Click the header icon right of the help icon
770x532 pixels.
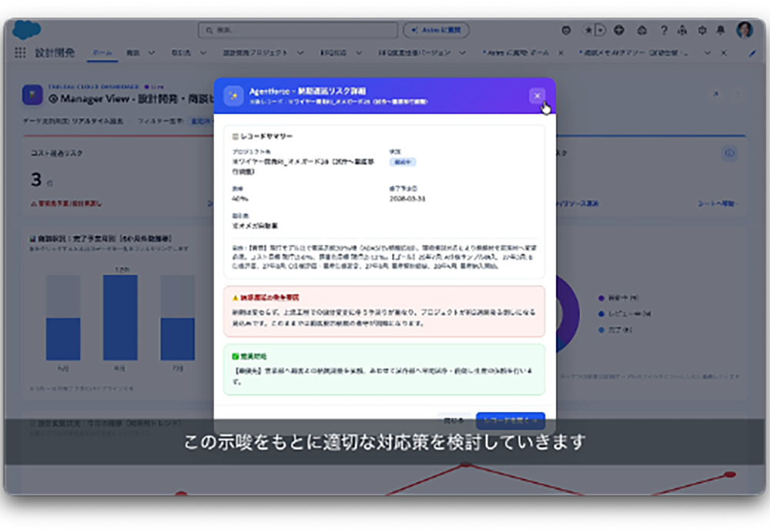(x=682, y=31)
